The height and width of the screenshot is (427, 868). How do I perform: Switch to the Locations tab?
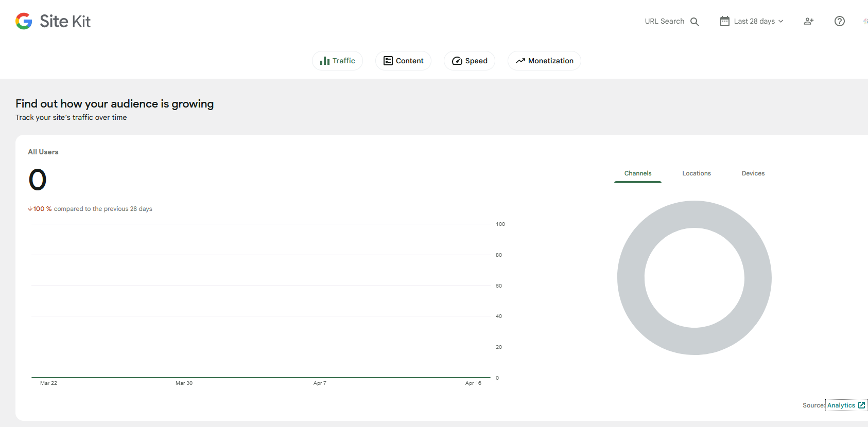coord(697,173)
